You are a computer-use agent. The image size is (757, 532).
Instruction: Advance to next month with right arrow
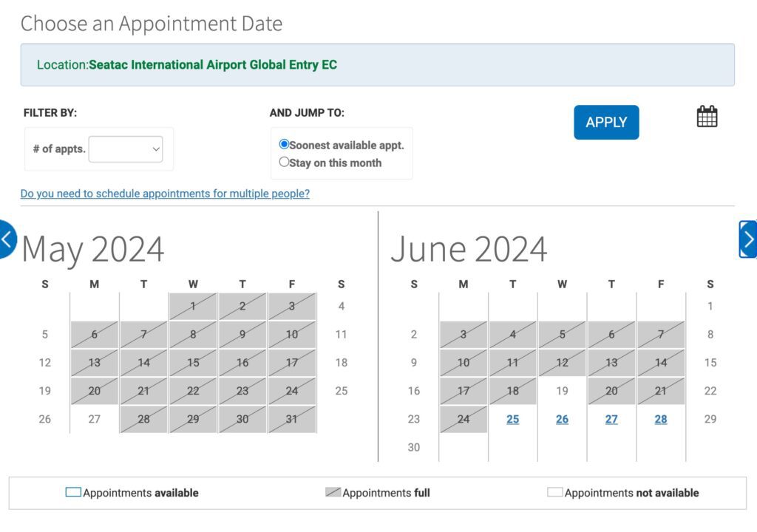748,239
